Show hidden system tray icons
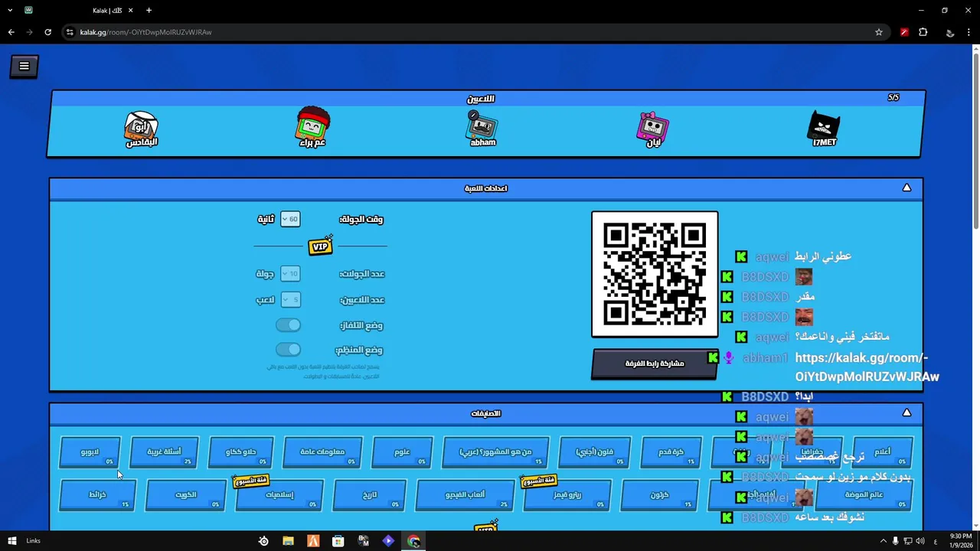The width and height of the screenshot is (980, 551). click(883, 541)
